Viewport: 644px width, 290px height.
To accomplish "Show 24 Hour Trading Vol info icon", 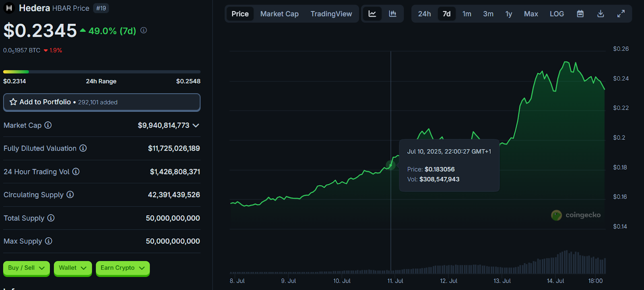I will (76, 172).
